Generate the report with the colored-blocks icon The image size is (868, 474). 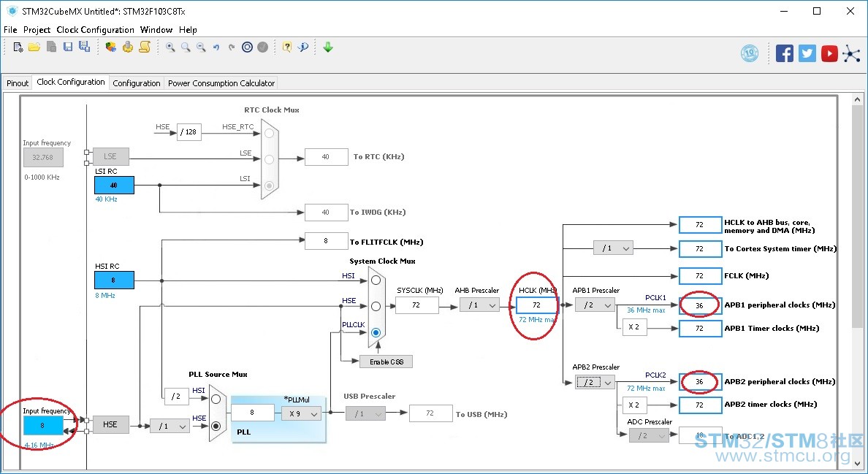coord(111,47)
